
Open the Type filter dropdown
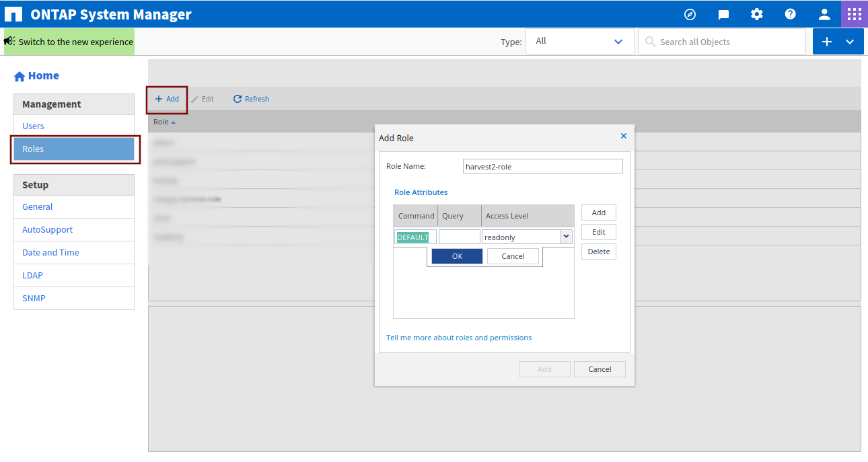[580, 41]
